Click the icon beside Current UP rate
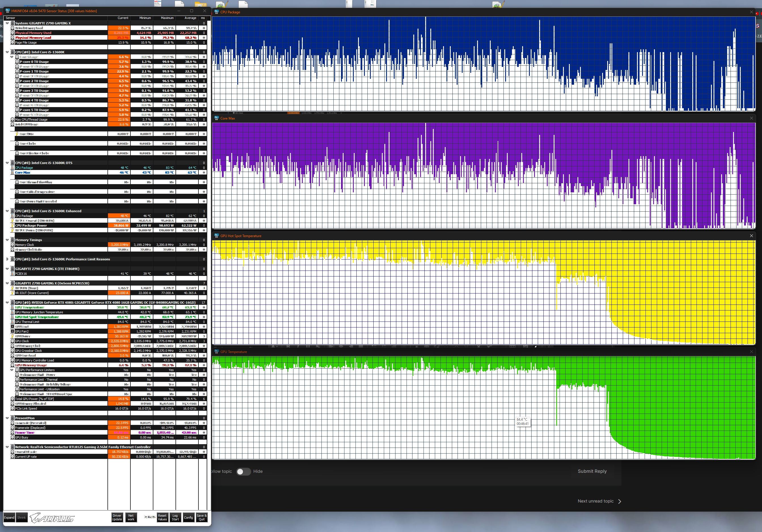 (12, 457)
